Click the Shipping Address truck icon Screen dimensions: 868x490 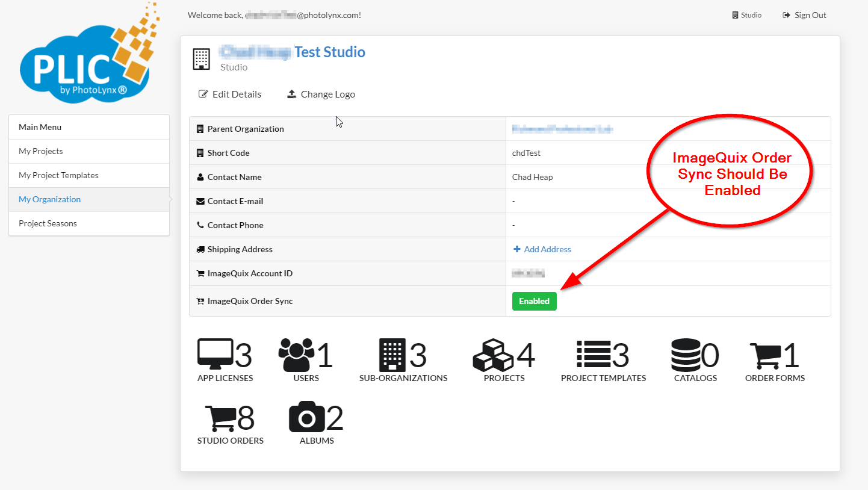coord(200,249)
